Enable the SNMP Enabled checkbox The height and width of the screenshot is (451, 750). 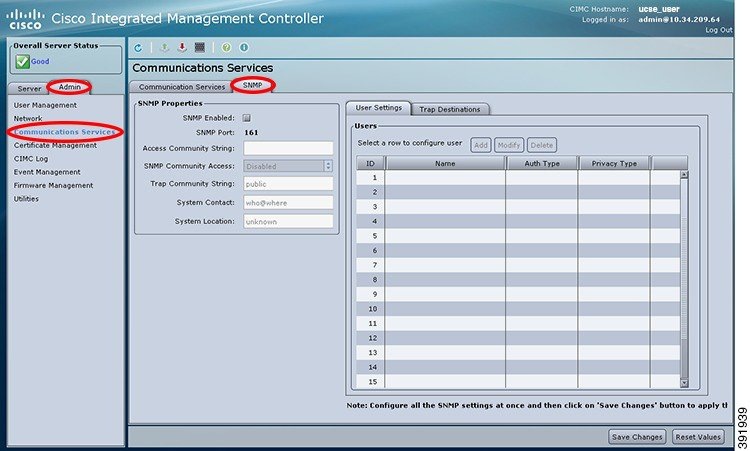point(247,118)
